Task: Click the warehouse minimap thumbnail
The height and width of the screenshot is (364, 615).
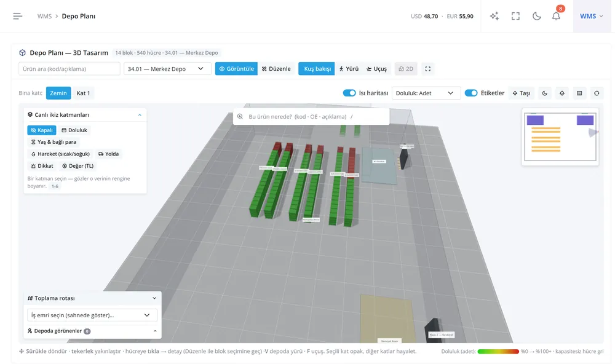Action: 560,137
